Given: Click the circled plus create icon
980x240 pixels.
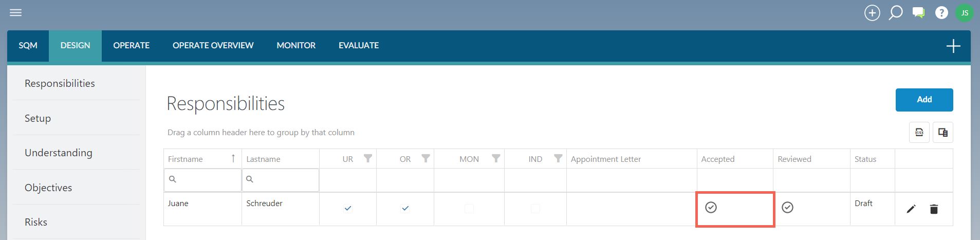Looking at the screenshot, I should 872,13.
